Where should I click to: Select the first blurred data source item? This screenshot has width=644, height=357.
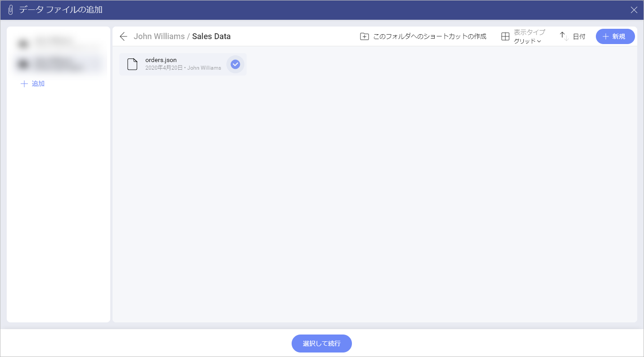click(x=59, y=43)
